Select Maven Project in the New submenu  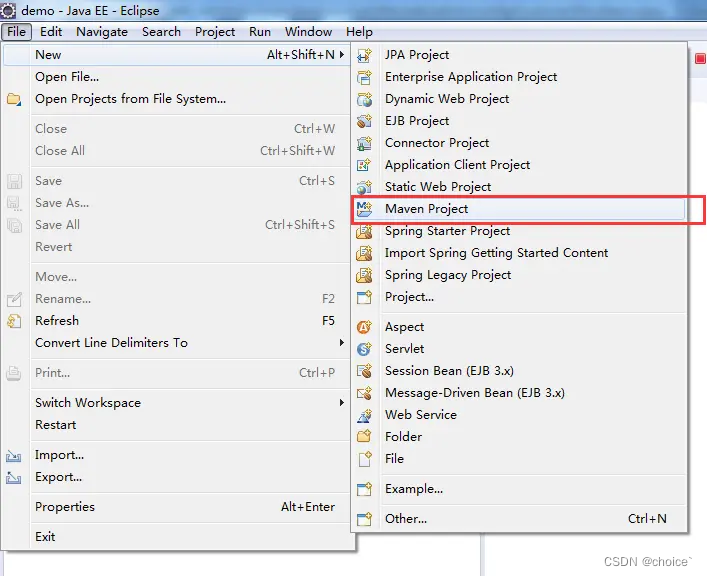click(x=519, y=209)
